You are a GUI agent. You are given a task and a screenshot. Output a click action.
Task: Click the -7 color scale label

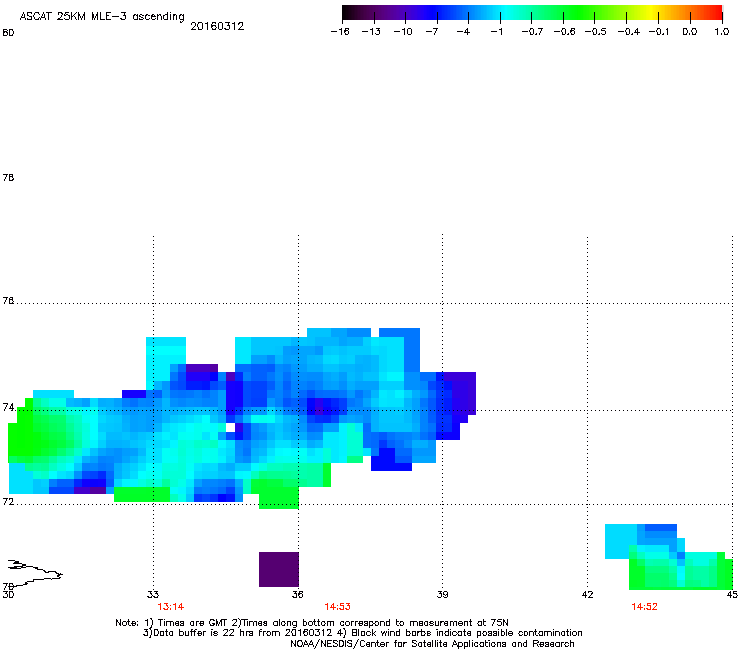pyautogui.click(x=431, y=32)
